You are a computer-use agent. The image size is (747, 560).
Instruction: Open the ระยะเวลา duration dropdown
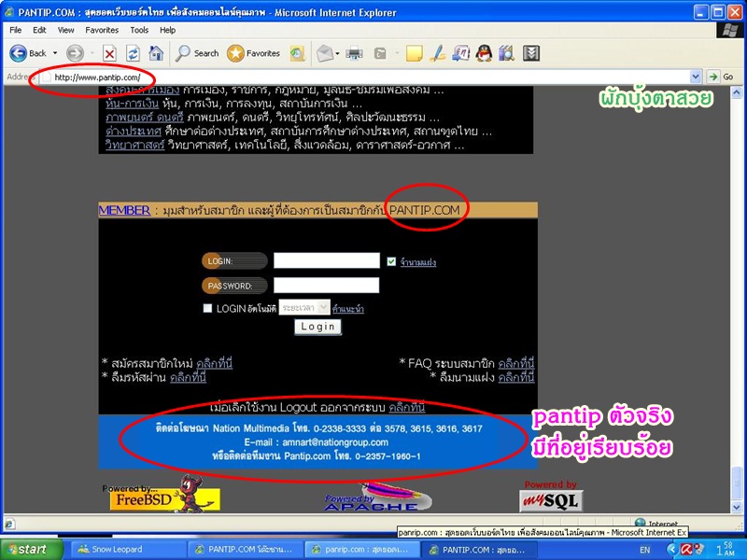click(x=304, y=308)
